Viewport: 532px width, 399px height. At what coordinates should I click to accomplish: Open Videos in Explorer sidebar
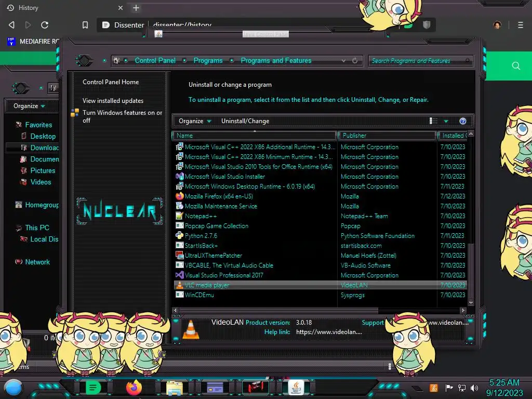tap(41, 182)
